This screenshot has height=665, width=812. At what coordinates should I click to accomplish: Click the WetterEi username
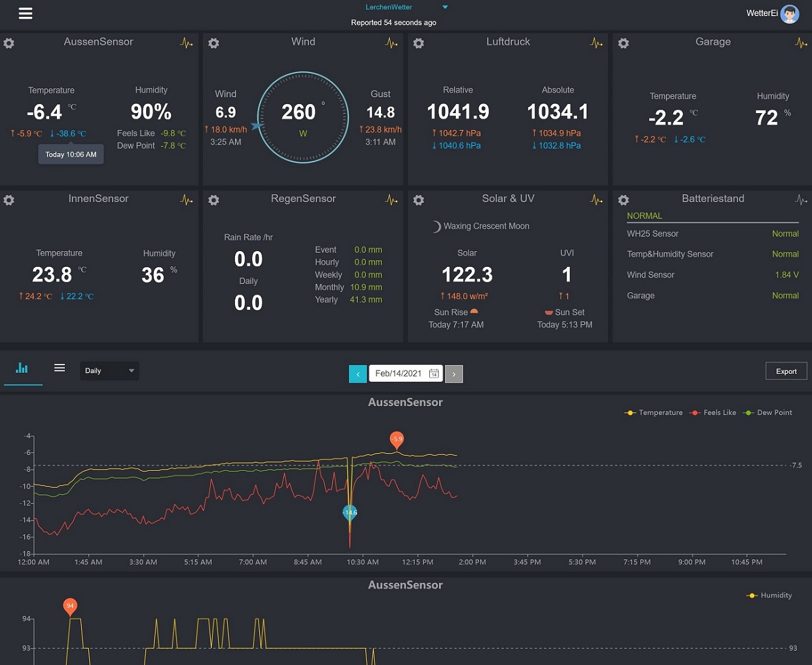762,14
